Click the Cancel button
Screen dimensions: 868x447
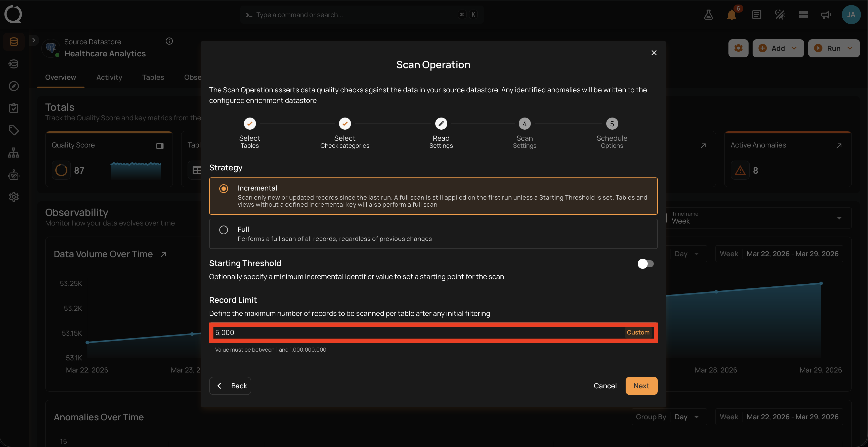pyautogui.click(x=605, y=386)
